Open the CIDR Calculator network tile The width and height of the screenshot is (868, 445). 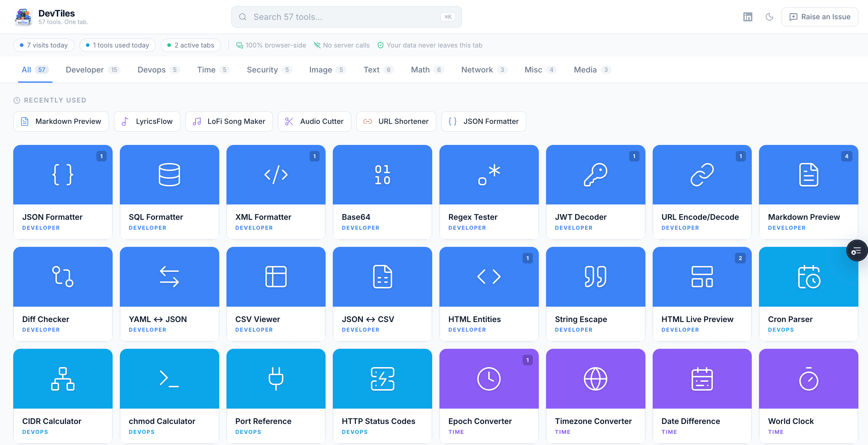pyautogui.click(x=63, y=396)
